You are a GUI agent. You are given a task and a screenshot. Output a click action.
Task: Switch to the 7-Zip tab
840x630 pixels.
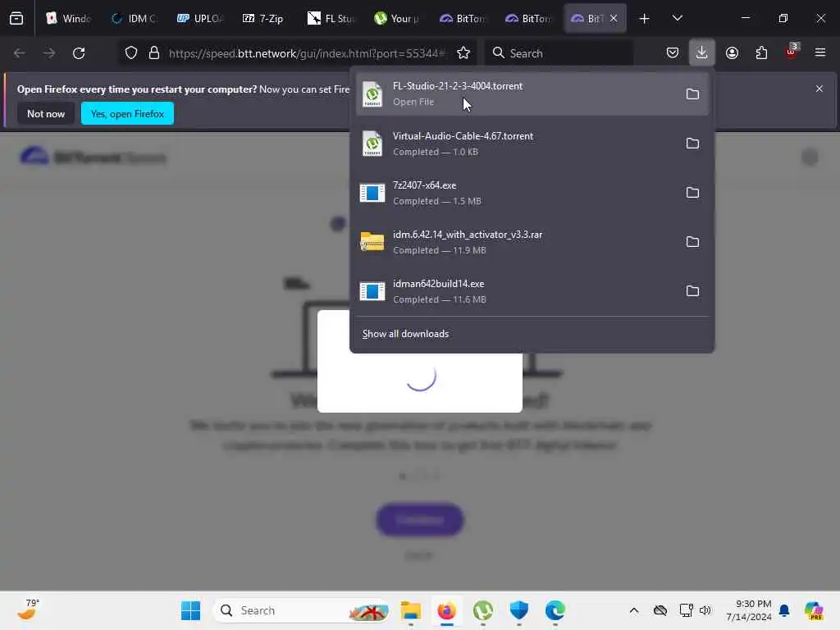tap(265, 19)
